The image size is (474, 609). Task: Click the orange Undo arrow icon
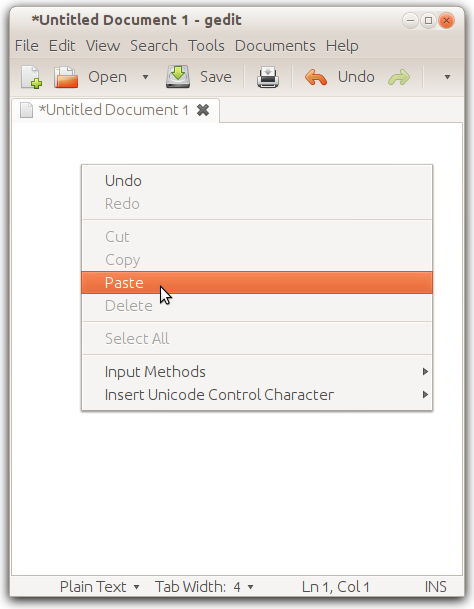coord(315,77)
